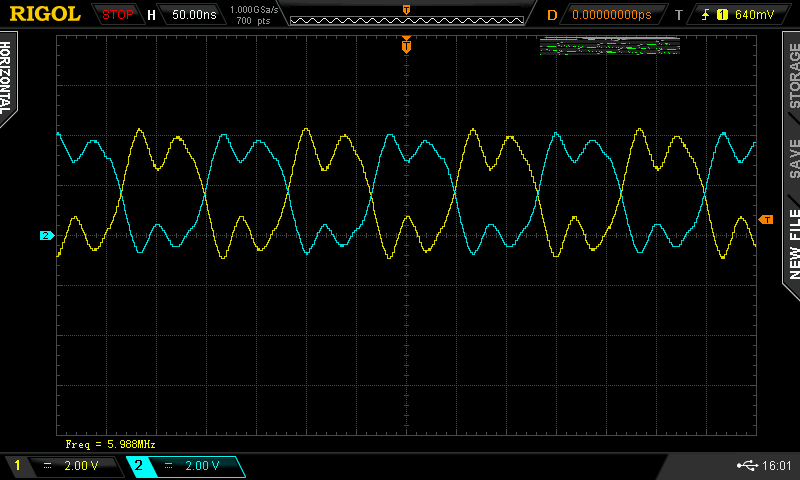This screenshot has width=800, height=480.
Task: Click the trigger source channel 1 badge
Action: pos(722,15)
